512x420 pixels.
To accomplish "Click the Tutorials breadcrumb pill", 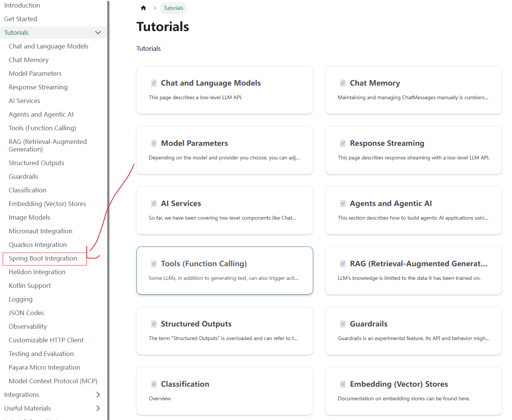I will pos(173,8).
